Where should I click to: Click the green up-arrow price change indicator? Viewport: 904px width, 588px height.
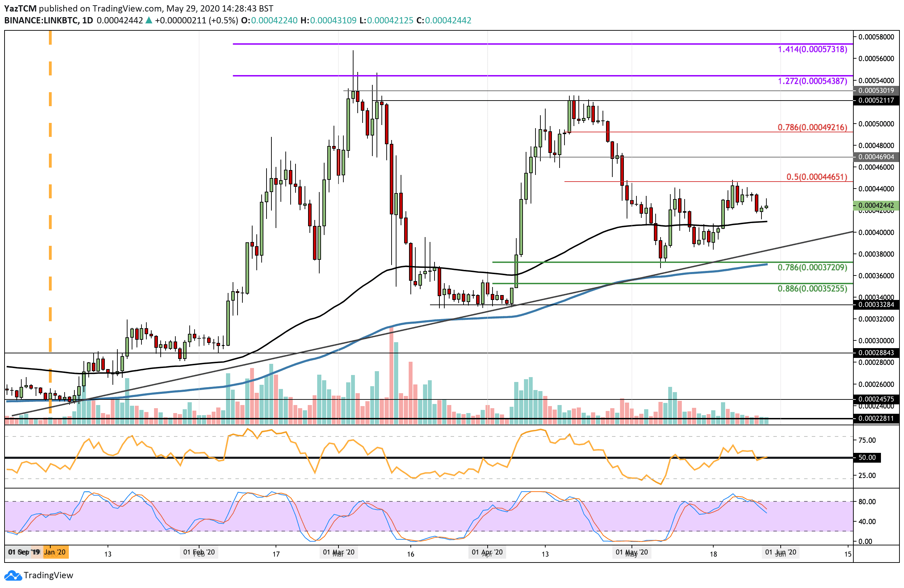149,21
